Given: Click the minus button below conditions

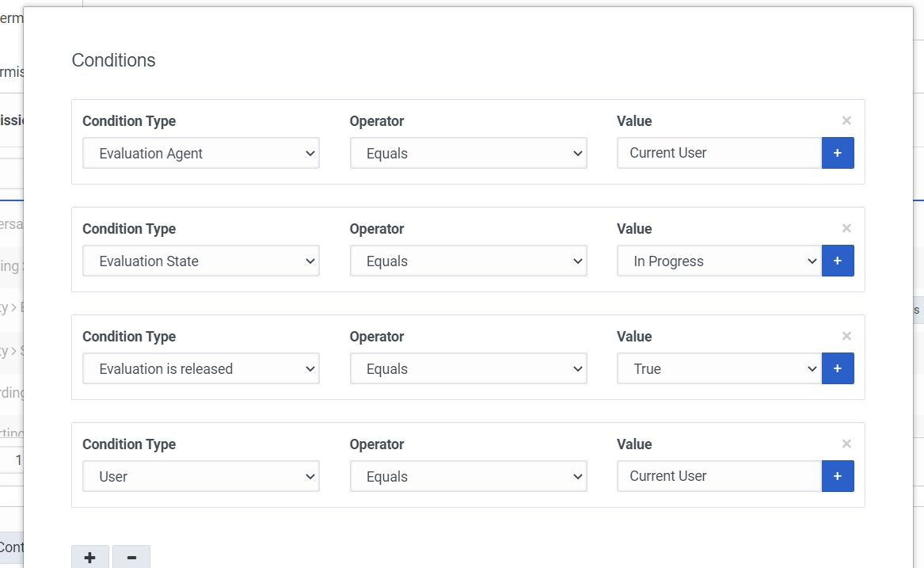Looking at the screenshot, I should (x=131, y=558).
